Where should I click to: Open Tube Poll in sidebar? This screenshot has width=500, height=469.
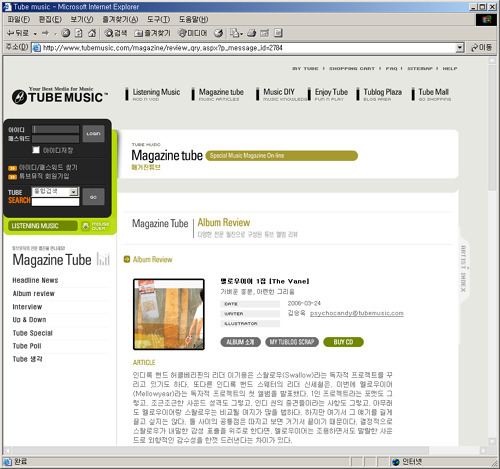click(x=27, y=346)
